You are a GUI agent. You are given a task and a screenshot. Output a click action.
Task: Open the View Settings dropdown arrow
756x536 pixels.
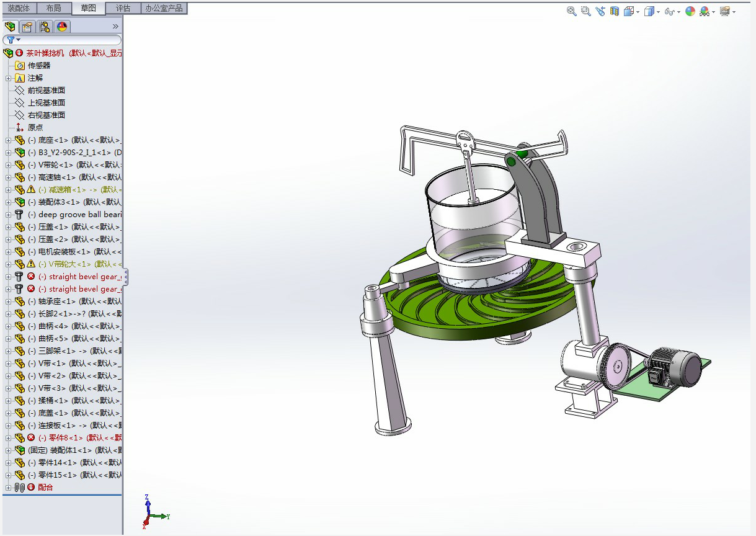734,12
